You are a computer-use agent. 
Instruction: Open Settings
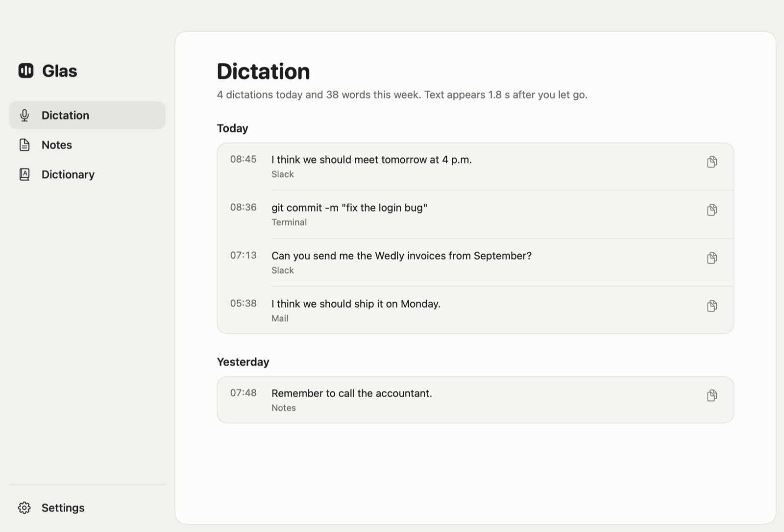(87, 508)
